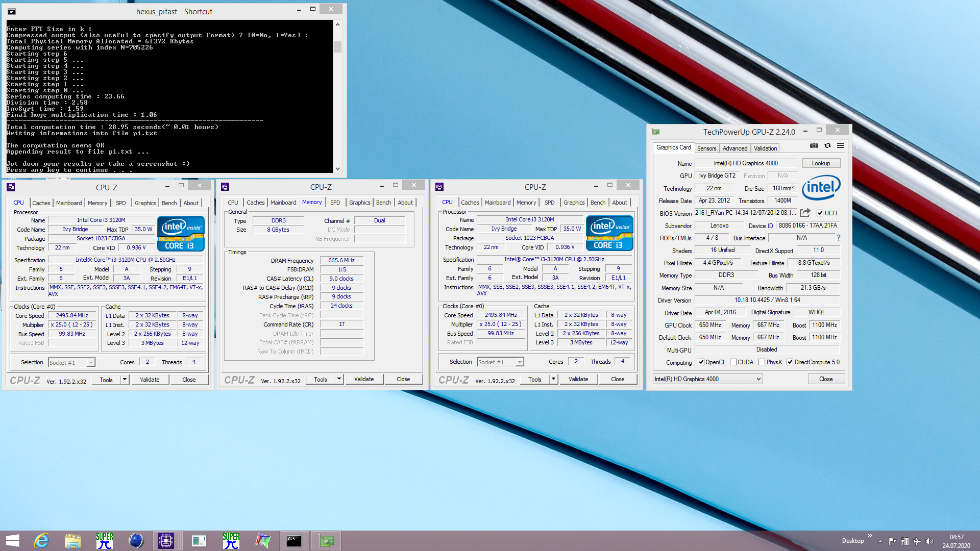Viewport: 980px width, 551px height.
Task: Toggle the UEFI checkbox in GPU-Z
Action: (820, 213)
